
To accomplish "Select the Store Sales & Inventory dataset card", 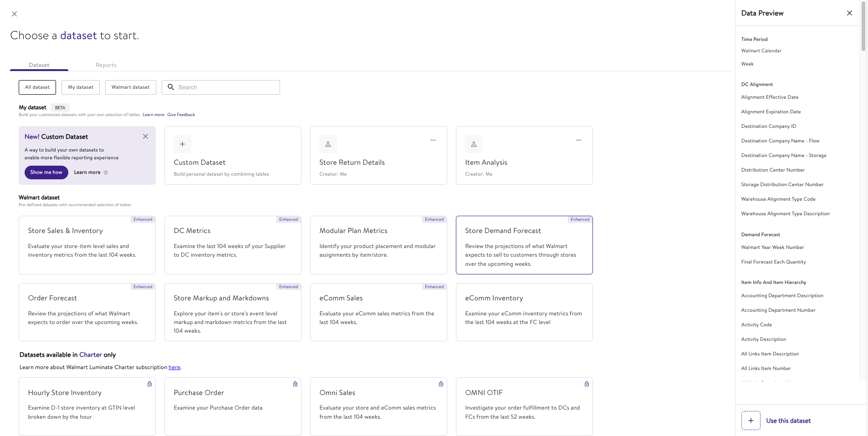I will coord(87,245).
